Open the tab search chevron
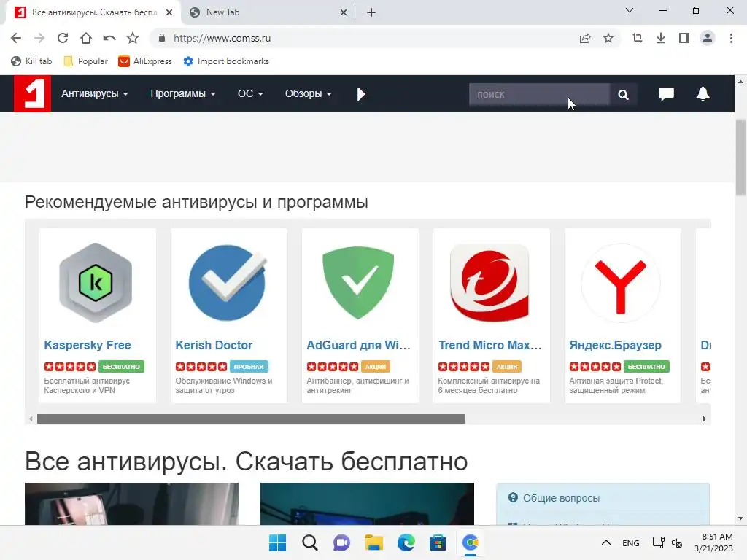Screen dimensions: 747x560 (x=630, y=10)
